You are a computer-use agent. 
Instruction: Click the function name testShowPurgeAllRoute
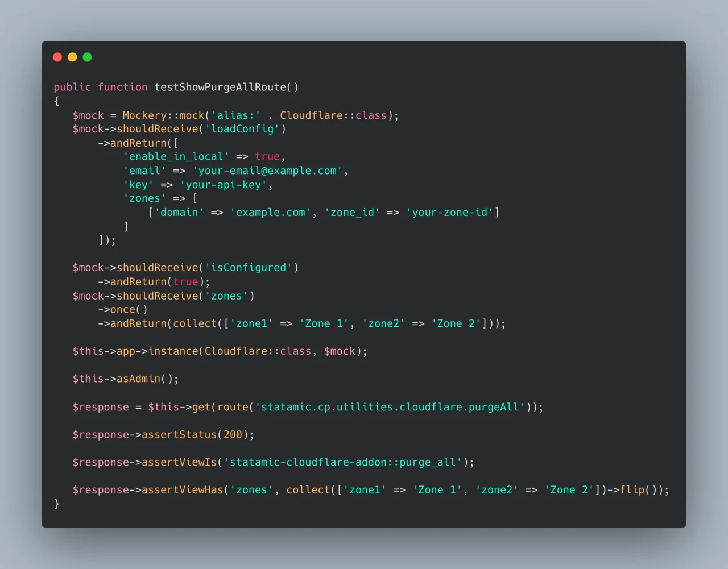click(220, 87)
